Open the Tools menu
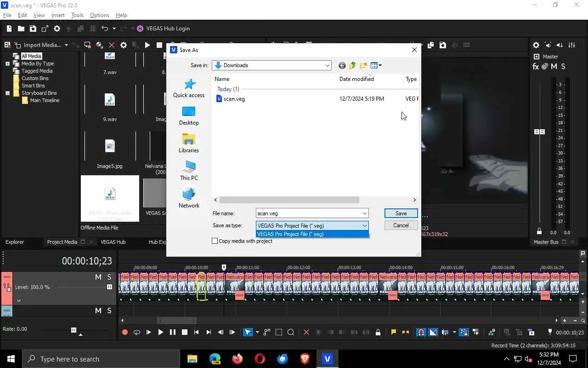The width and height of the screenshot is (588, 368). pyautogui.click(x=77, y=15)
